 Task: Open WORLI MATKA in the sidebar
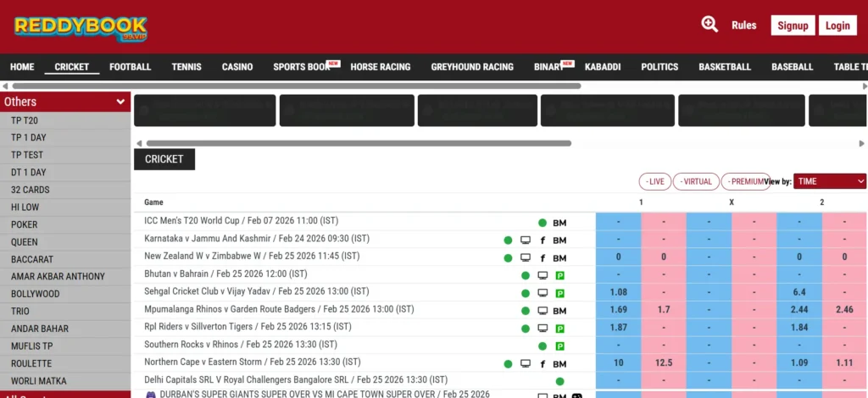tap(65, 381)
